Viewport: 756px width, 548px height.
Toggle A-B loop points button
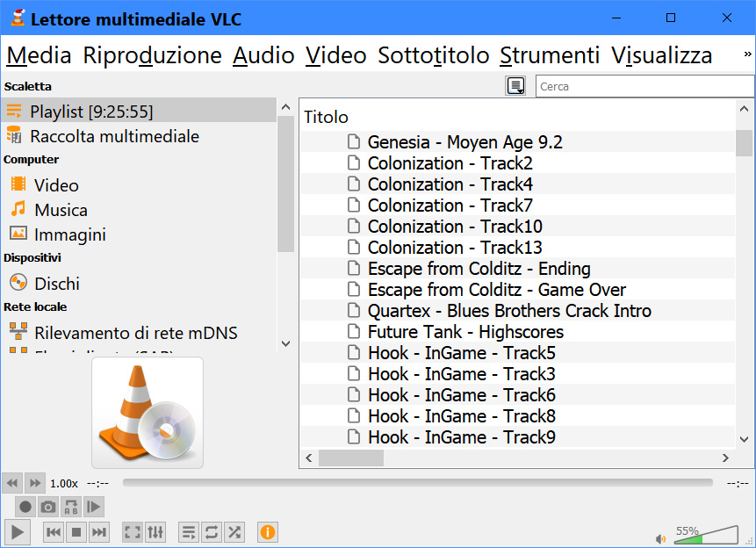71,507
